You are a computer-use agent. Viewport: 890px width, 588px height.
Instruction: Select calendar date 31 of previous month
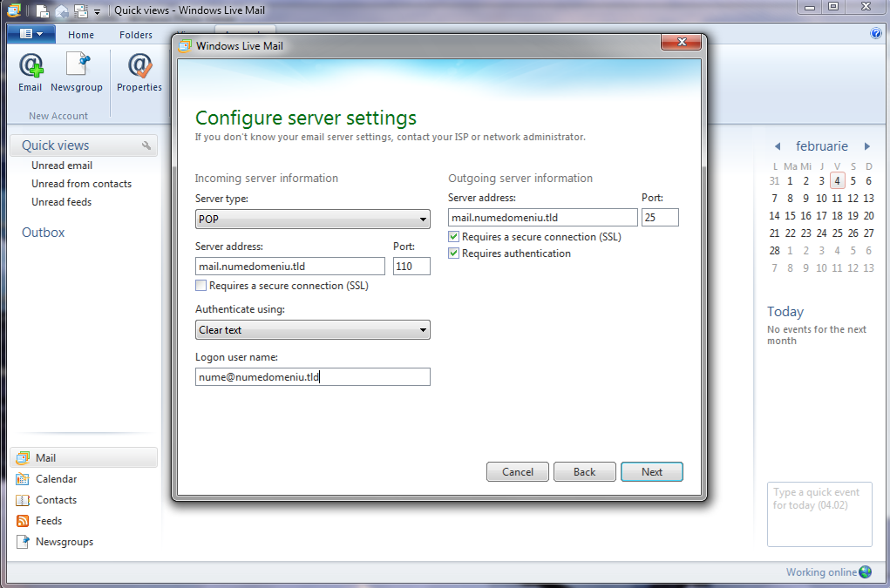pos(774,181)
